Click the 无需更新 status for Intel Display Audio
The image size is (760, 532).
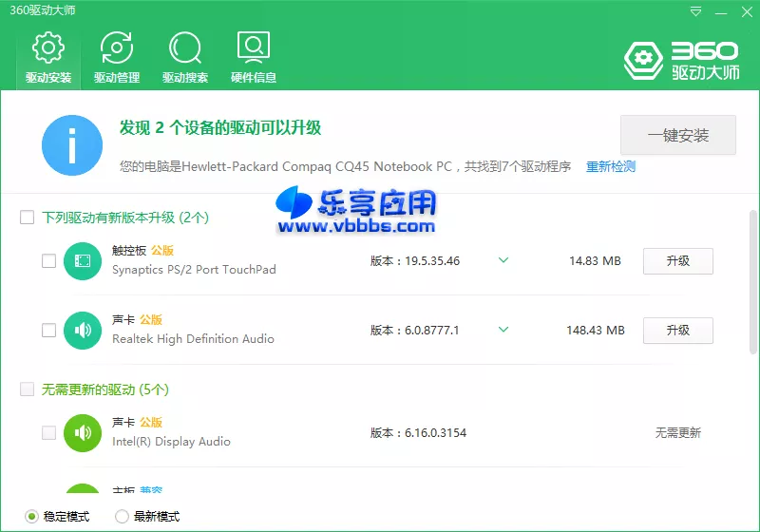click(x=678, y=432)
